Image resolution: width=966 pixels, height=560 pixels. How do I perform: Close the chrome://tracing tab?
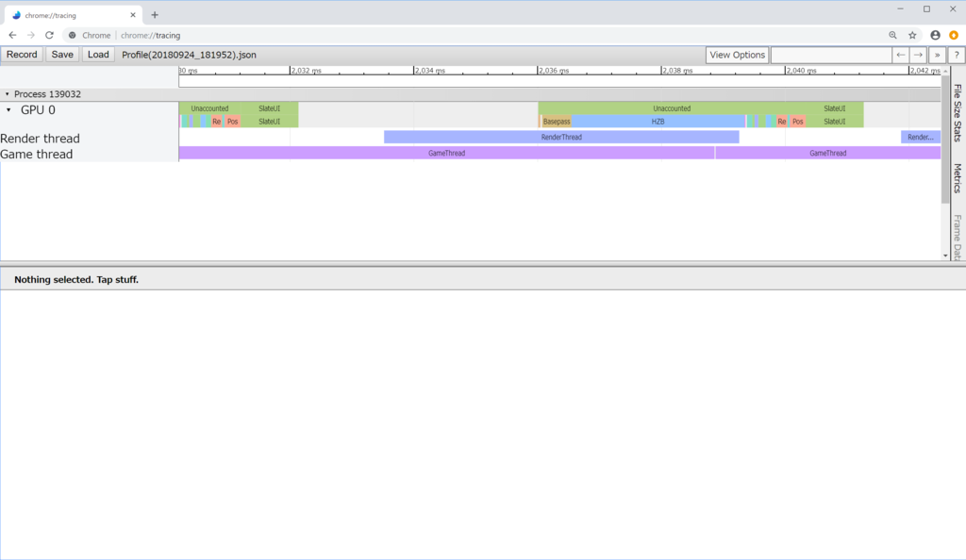pyautogui.click(x=132, y=15)
